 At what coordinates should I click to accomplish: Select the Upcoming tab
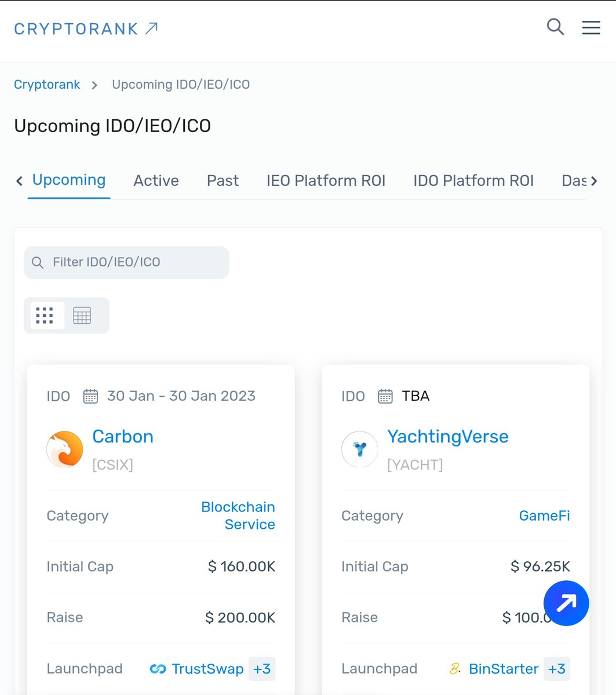pos(69,180)
